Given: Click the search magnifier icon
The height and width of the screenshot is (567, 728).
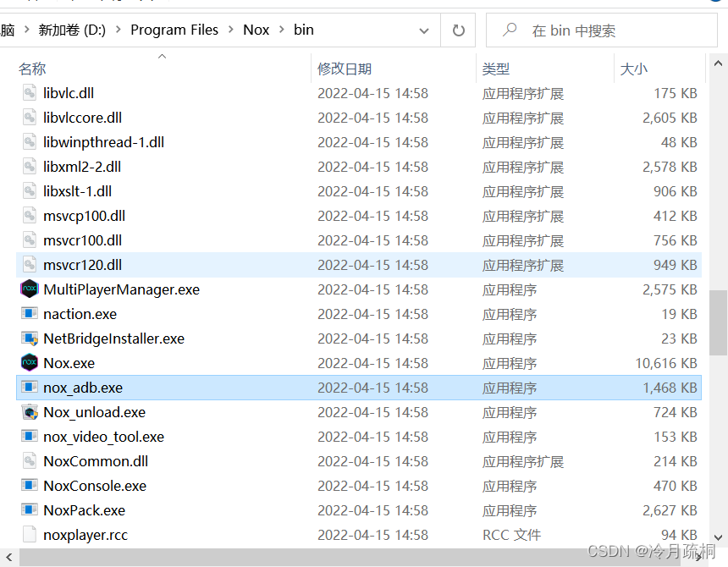Looking at the screenshot, I should click(510, 30).
